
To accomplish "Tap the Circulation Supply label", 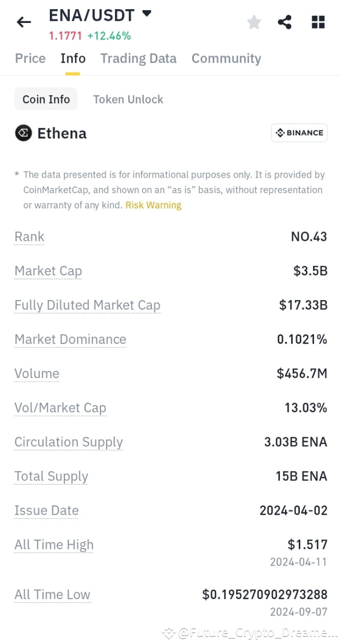I will tap(69, 442).
